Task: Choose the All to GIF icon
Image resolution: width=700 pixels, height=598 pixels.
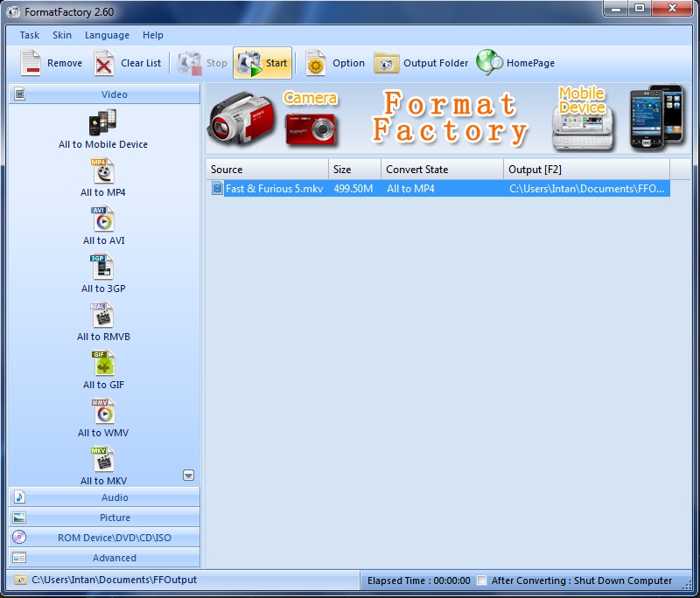Action: (103, 364)
